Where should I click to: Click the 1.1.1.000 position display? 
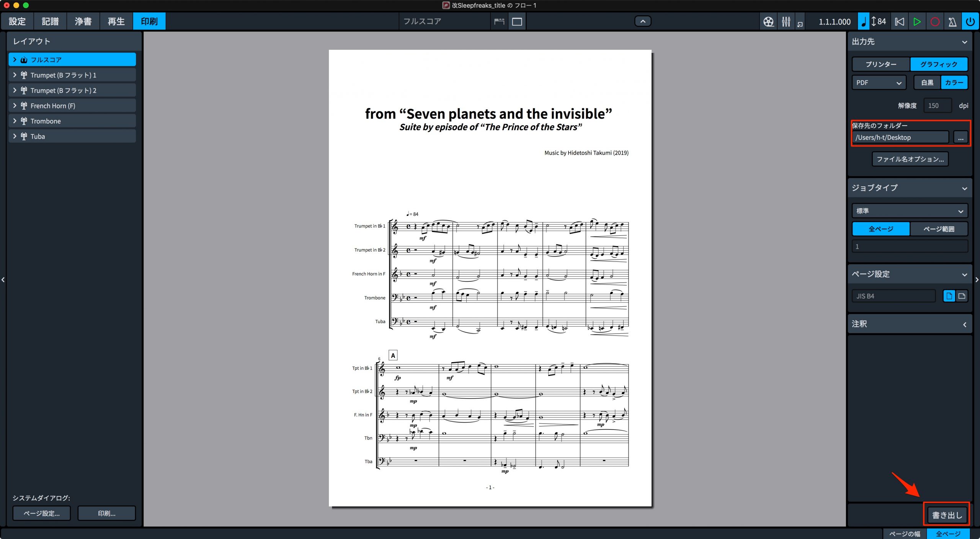coord(835,21)
